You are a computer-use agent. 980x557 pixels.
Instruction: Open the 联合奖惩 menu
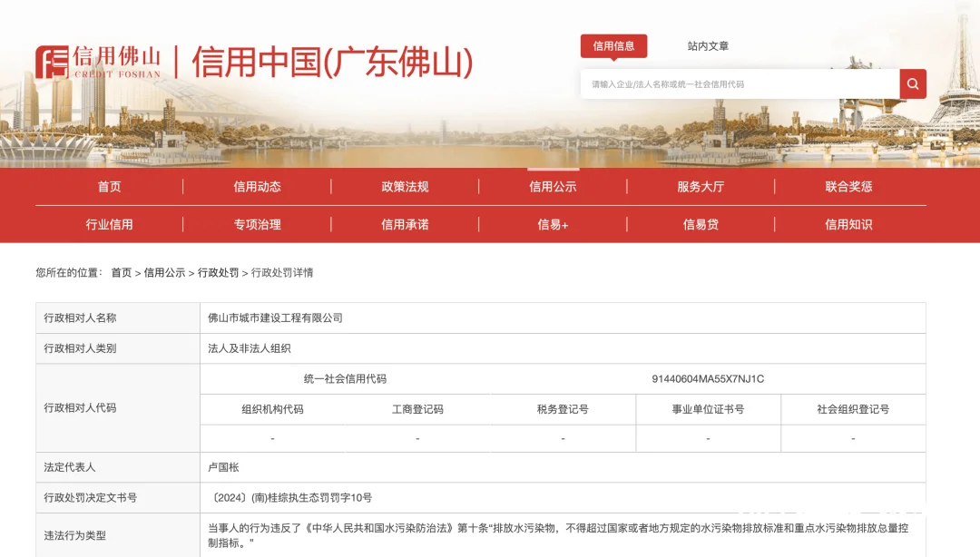click(851, 186)
